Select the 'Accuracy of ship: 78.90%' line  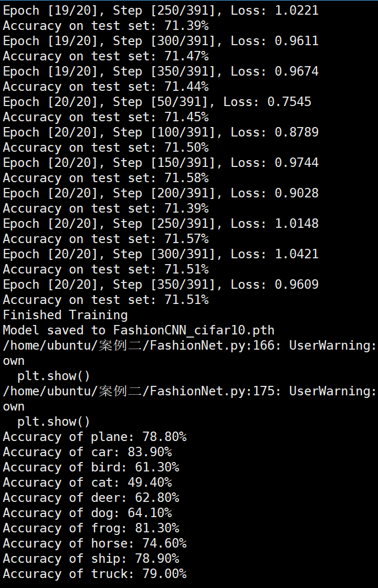(x=91, y=559)
